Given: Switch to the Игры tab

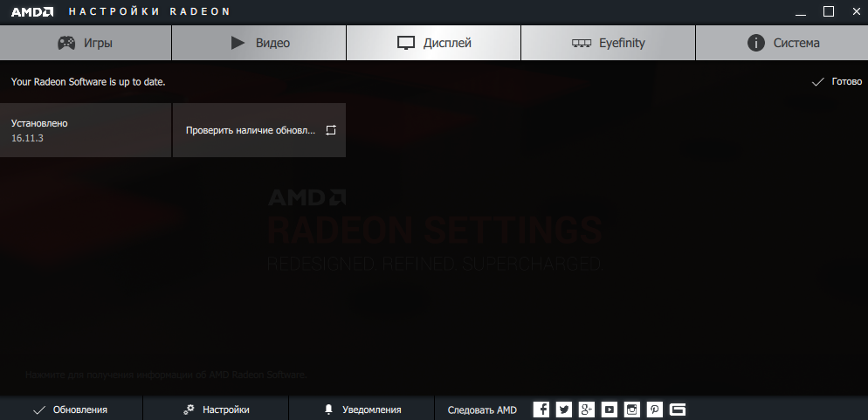Looking at the screenshot, I should [x=86, y=43].
